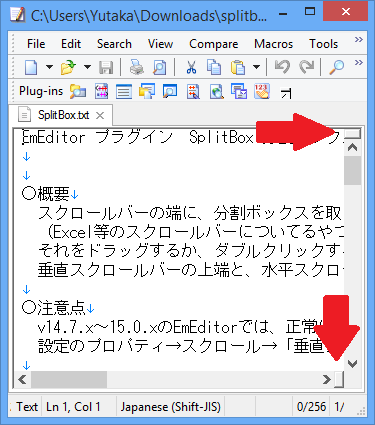This screenshot has height=425, width=375.
Task: Open the View menu
Action: (x=160, y=44)
